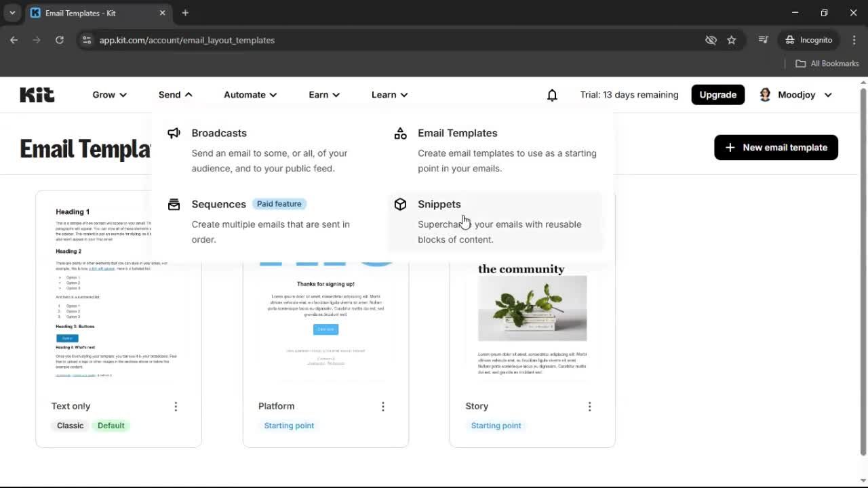Open Snippets via its box icon
This screenshot has width=868, height=488.
pos(400,204)
